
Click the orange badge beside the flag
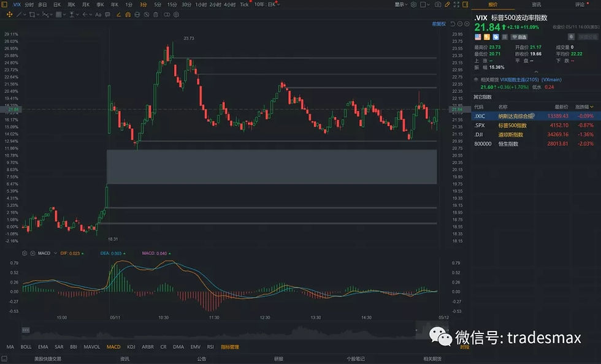coord(487,37)
